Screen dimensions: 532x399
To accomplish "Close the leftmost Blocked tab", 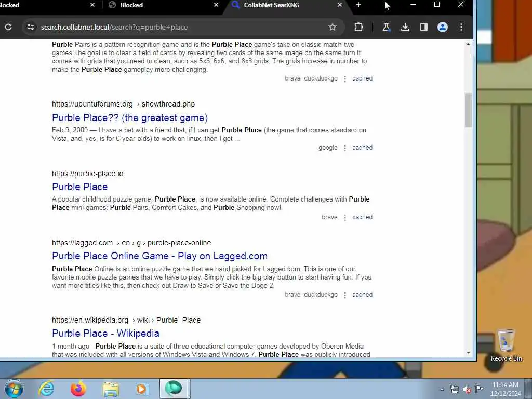I will click(92, 5).
